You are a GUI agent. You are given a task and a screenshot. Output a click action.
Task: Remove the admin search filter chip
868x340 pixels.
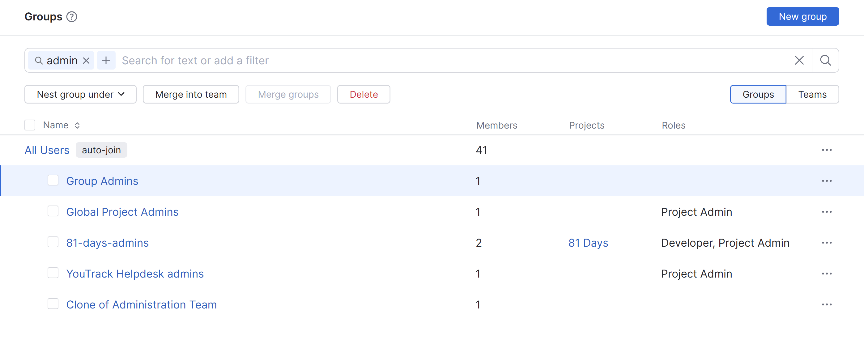(86, 60)
